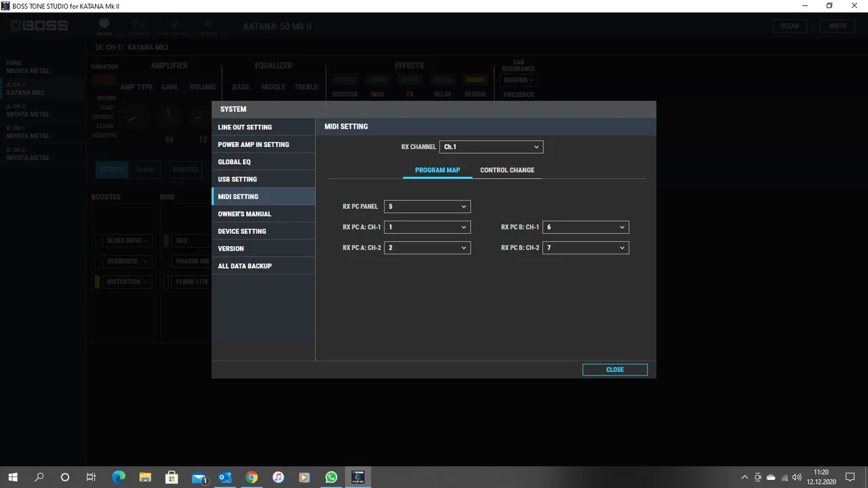
Task: Click the amplifier Gain knob
Action: tap(169, 117)
